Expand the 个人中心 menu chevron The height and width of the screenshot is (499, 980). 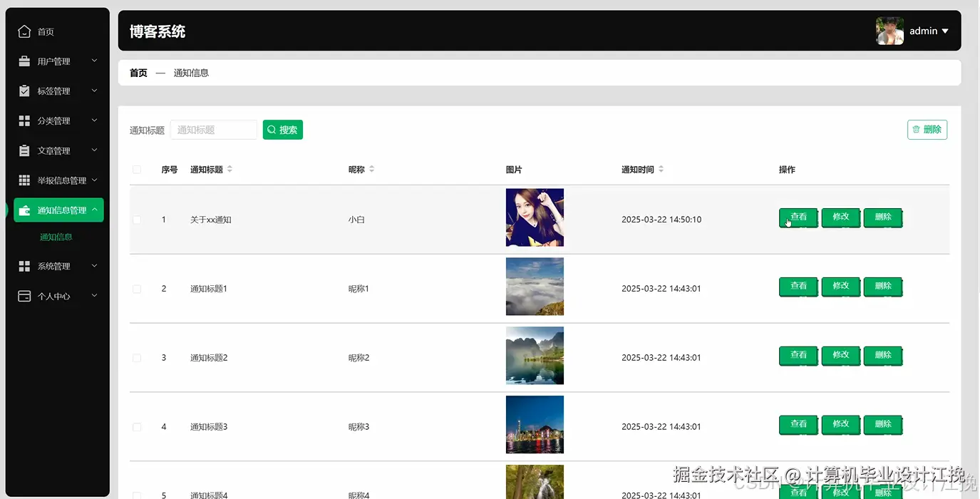(x=95, y=296)
